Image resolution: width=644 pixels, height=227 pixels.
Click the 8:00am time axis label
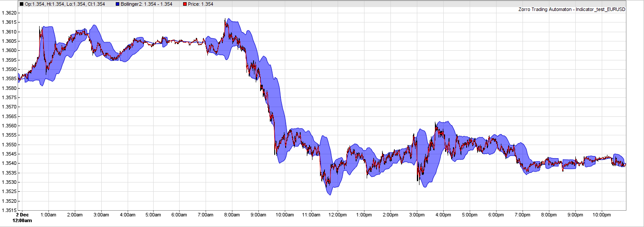[232, 215]
